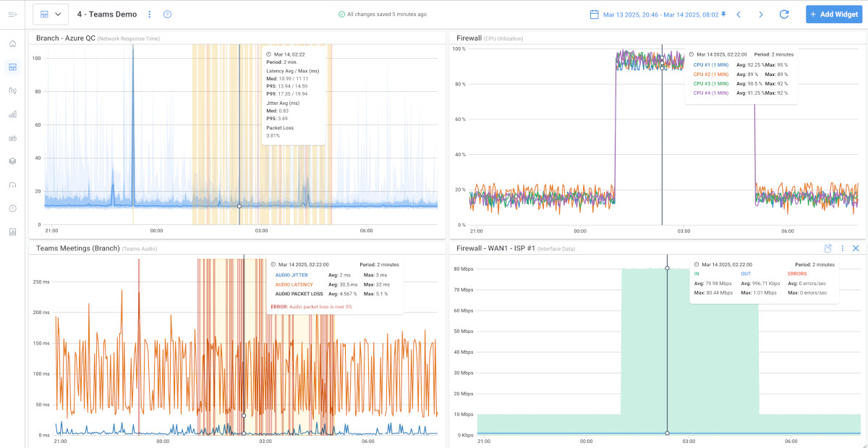Open the Devices sidebar icon
Viewport: 868px width, 448px height.
click(13, 138)
